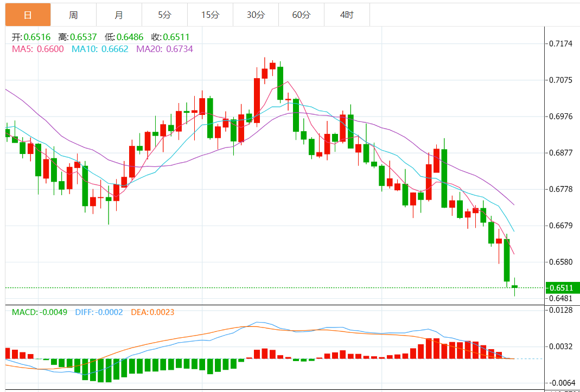Click the 0.6778 price axis label
Viewport: 580px width, 392px height.
(x=562, y=189)
